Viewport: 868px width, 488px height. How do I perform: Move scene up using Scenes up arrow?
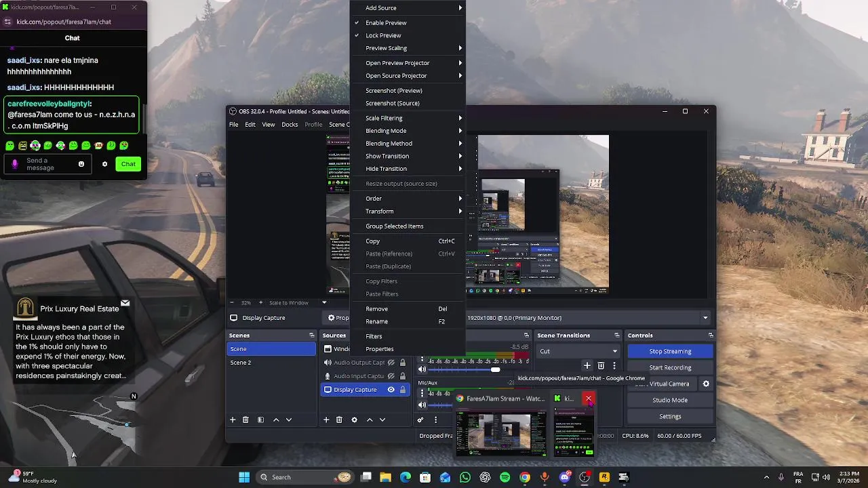click(x=276, y=420)
